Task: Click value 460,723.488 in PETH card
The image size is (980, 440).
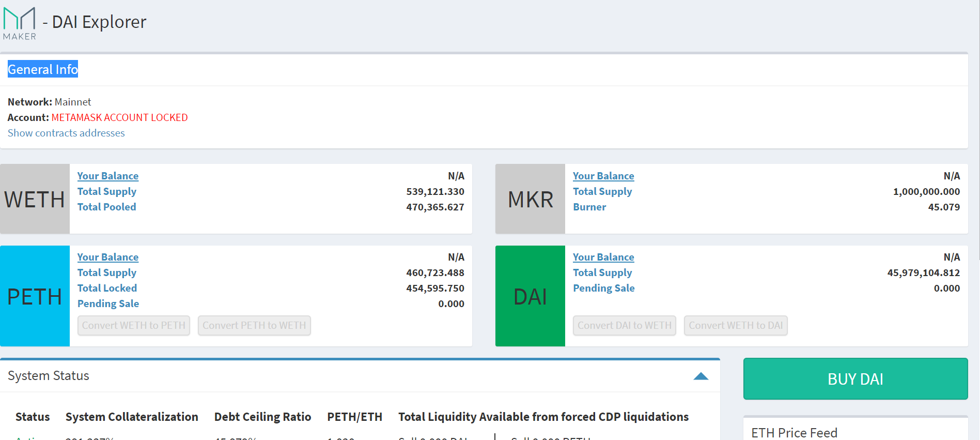Action: click(x=435, y=272)
